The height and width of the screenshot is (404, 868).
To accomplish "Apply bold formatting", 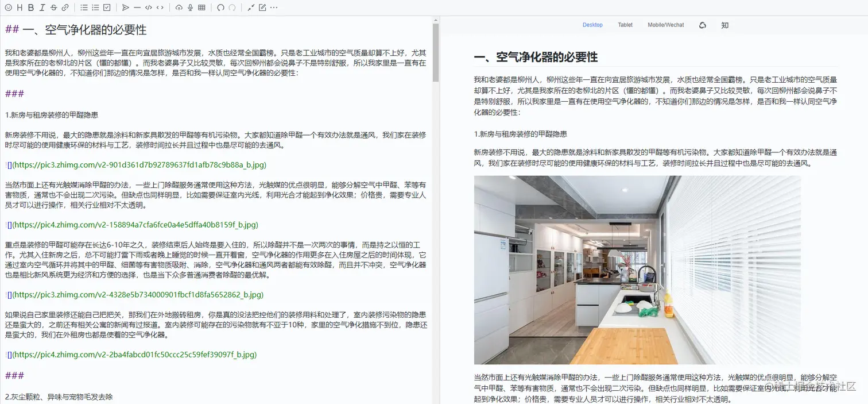I will (x=31, y=7).
